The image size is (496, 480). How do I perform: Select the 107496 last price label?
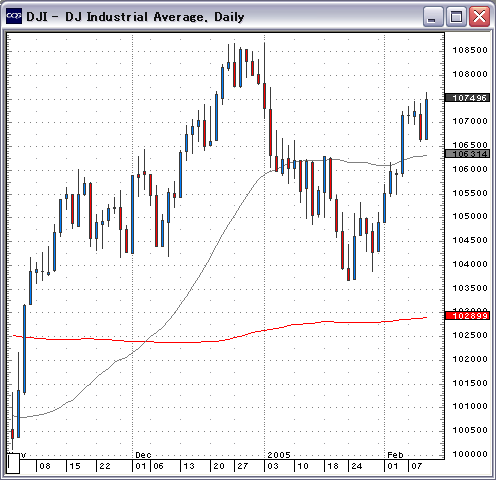(x=468, y=98)
